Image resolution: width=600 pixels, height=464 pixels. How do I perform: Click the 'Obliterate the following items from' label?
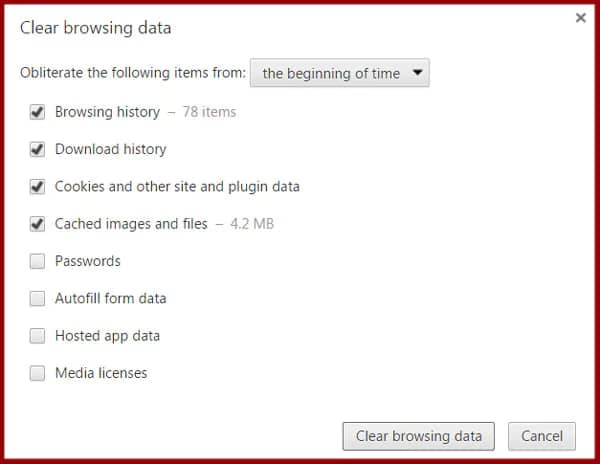coord(133,74)
